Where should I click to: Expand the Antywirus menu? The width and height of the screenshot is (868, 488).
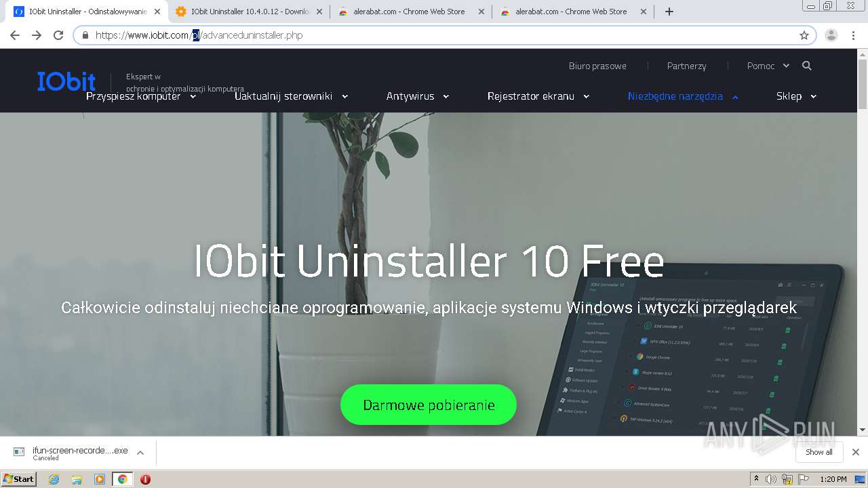click(x=418, y=96)
